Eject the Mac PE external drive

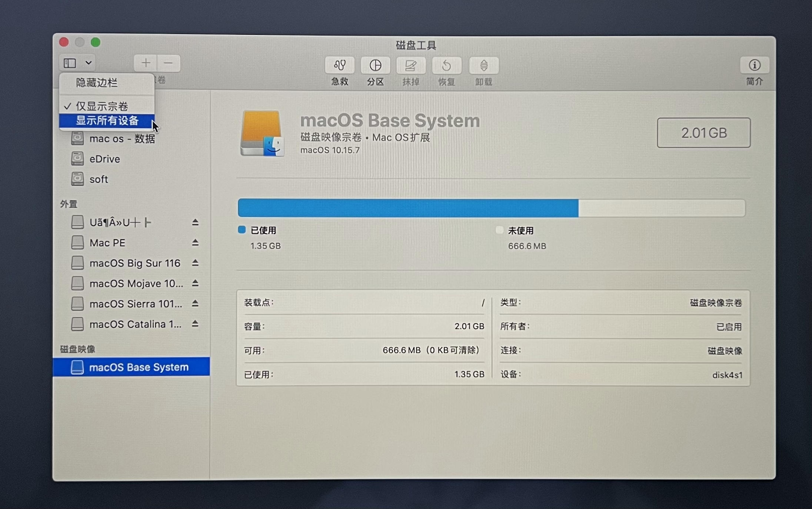coord(195,242)
